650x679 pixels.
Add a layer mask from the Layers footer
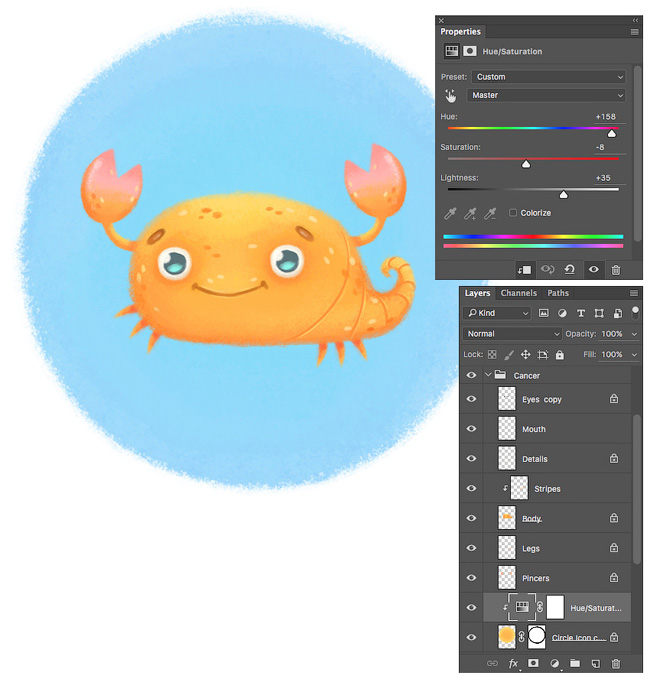tap(534, 663)
